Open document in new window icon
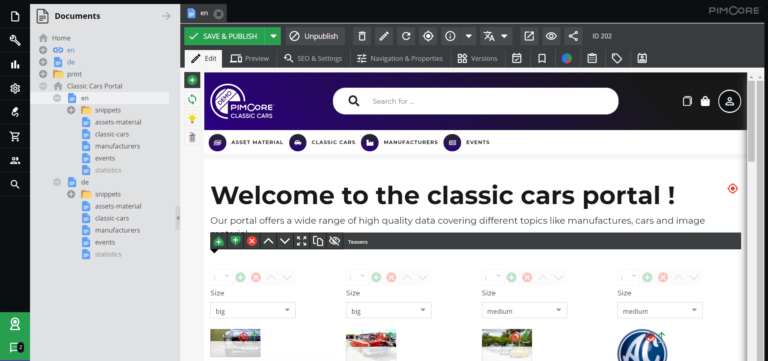The image size is (768, 361). click(529, 36)
